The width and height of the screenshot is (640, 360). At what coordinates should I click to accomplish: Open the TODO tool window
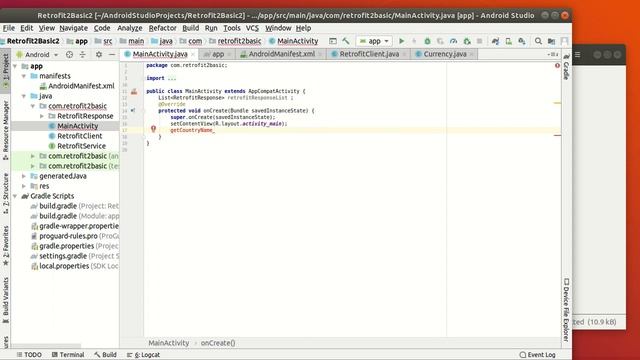(x=29, y=355)
